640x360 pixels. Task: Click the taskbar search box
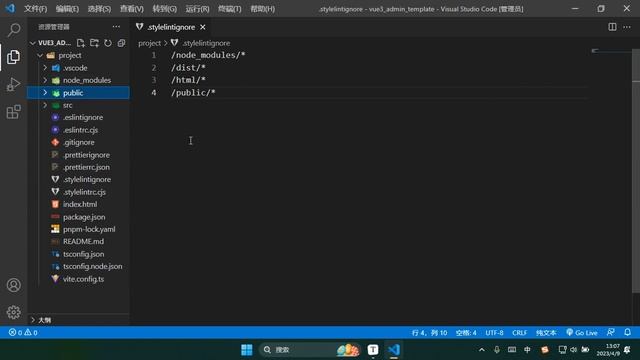pyautogui.click(x=309, y=350)
